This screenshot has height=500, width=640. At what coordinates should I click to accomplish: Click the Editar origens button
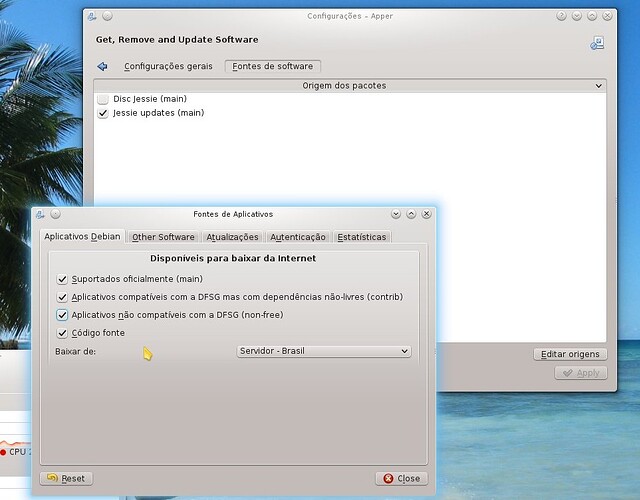coord(570,354)
